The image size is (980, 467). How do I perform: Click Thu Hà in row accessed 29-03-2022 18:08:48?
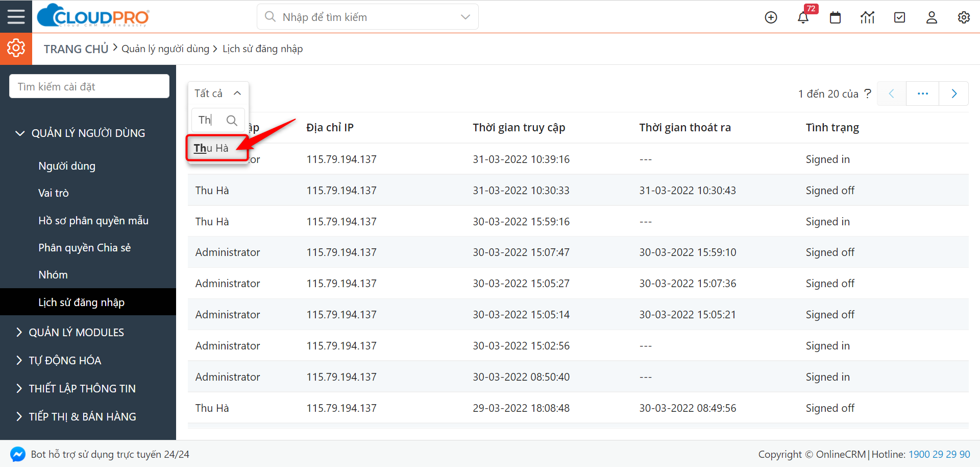(212, 408)
